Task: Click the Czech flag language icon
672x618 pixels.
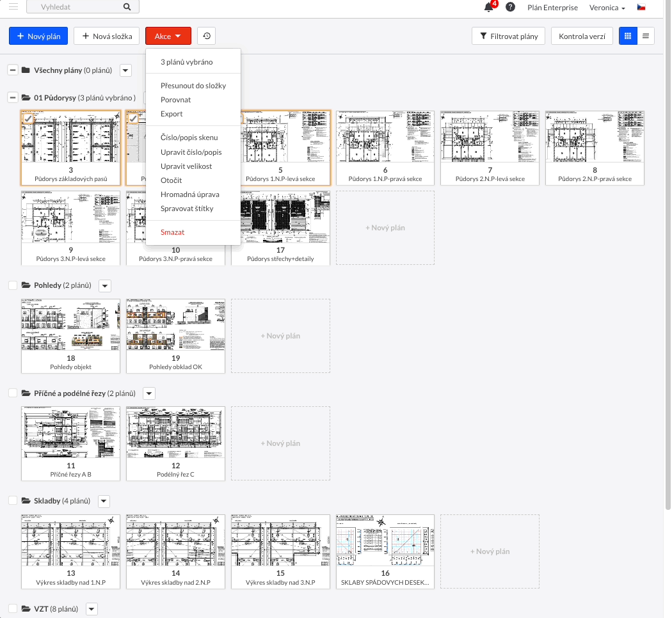Action: coord(641,7)
